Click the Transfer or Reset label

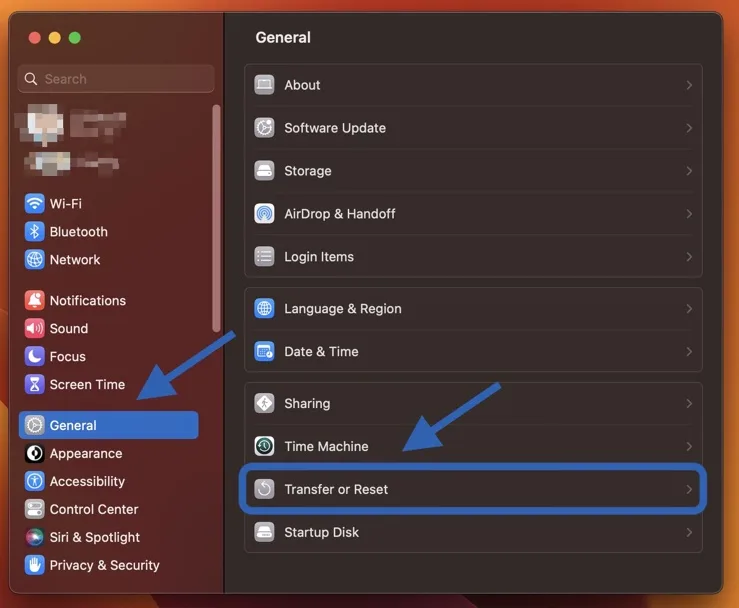pos(336,489)
